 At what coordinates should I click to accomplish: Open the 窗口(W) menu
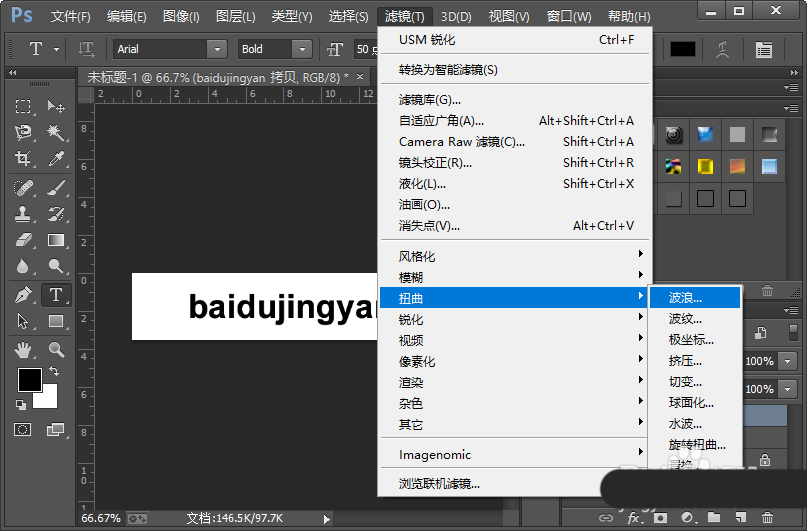(x=569, y=16)
